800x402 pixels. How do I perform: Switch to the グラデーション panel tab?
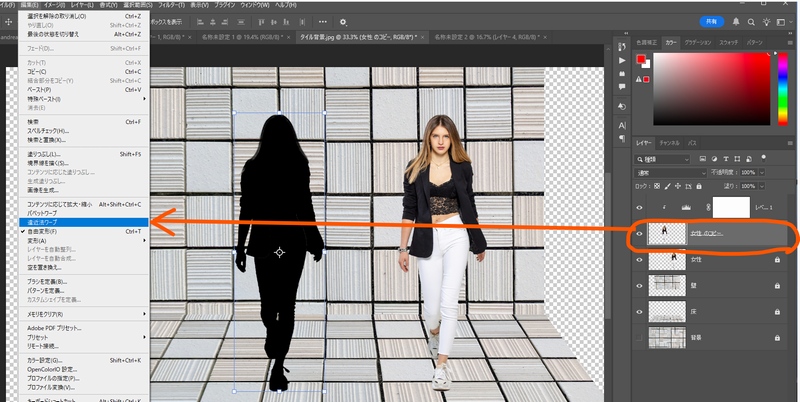(697, 43)
